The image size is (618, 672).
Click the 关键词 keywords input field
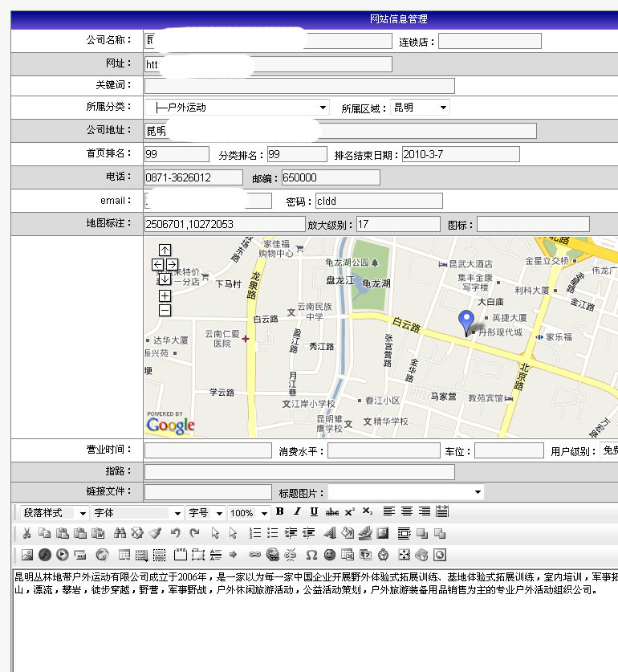[299, 86]
